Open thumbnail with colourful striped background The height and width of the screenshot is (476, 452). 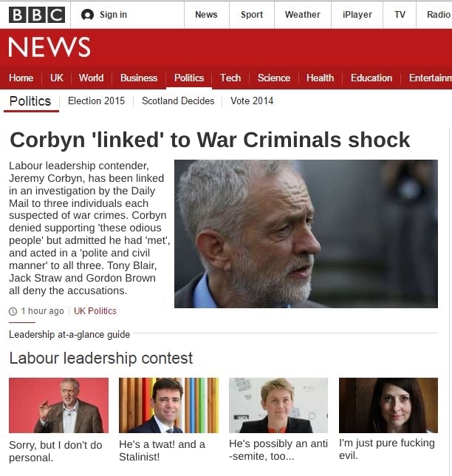click(168, 405)
